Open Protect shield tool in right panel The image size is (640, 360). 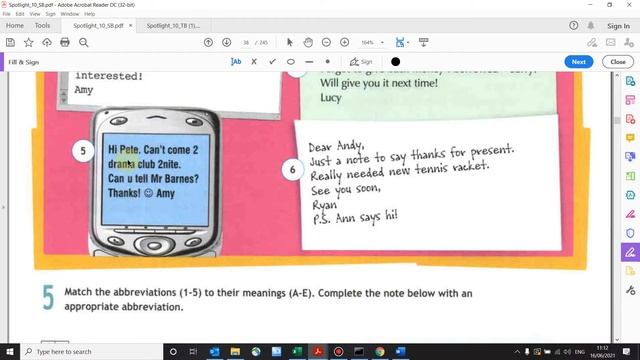(630, 233)
